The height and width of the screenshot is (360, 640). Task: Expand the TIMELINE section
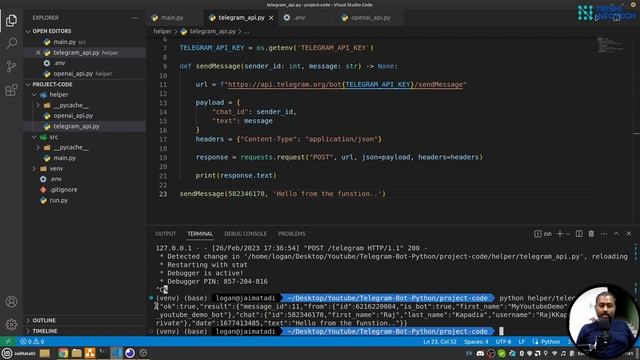tap(44, 331)
